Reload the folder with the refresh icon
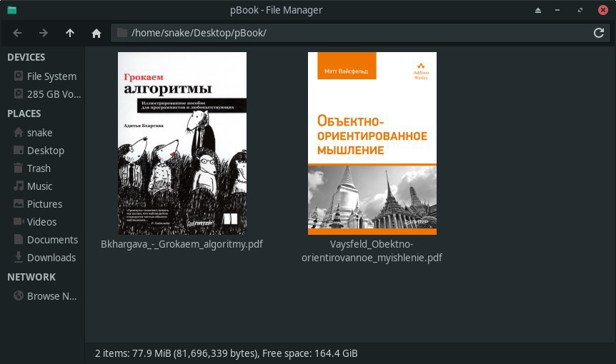Viewport: 616px width, 364px height. click(x=599, y=33)
